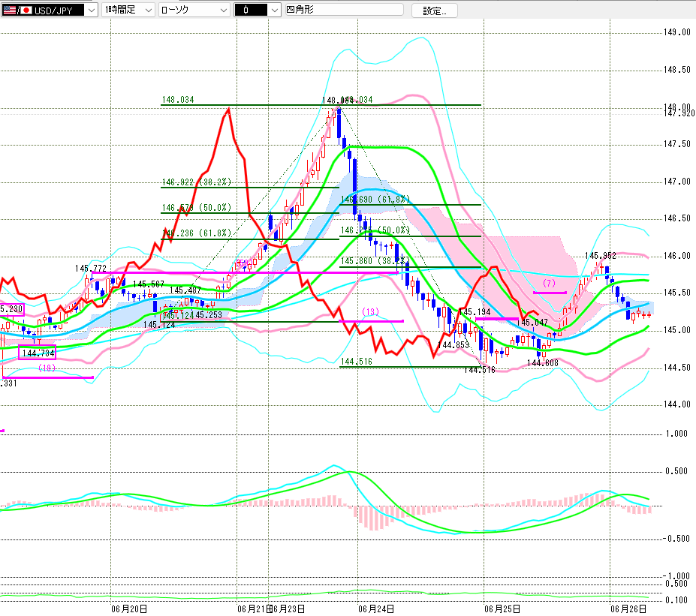696x616 pixels.
Task: Click the 145.772 price label
Action: (x=91, y=269)
